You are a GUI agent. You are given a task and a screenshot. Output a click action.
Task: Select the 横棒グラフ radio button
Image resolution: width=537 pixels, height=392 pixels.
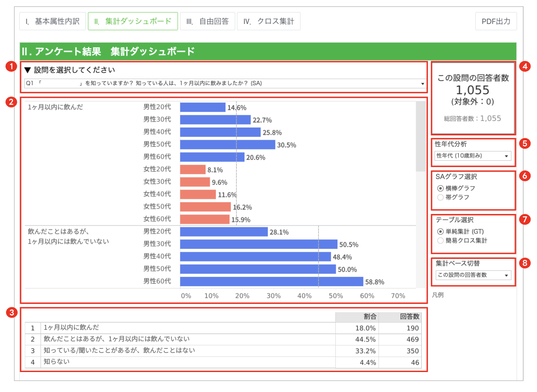coord(440,188)
